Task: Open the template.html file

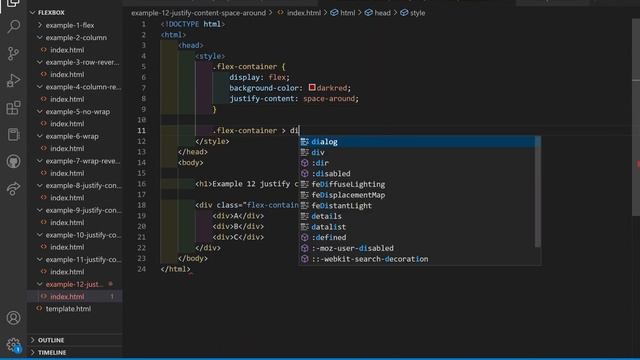Action: [x=68, y=309]
